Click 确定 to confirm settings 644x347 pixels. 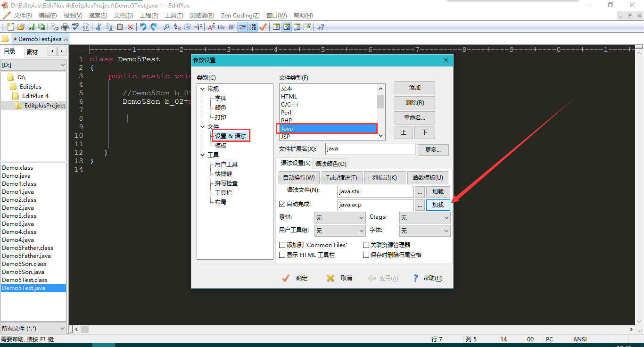click(x=295, y=278)
